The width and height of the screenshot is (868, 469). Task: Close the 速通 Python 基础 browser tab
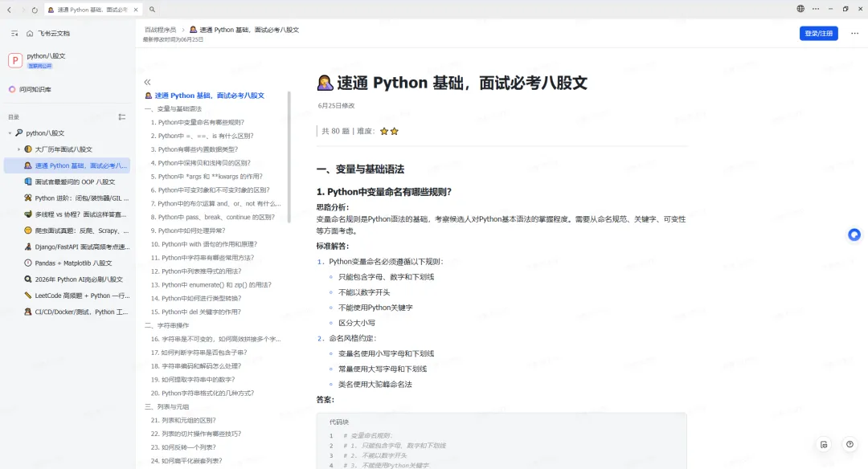[x=136, y=10]
